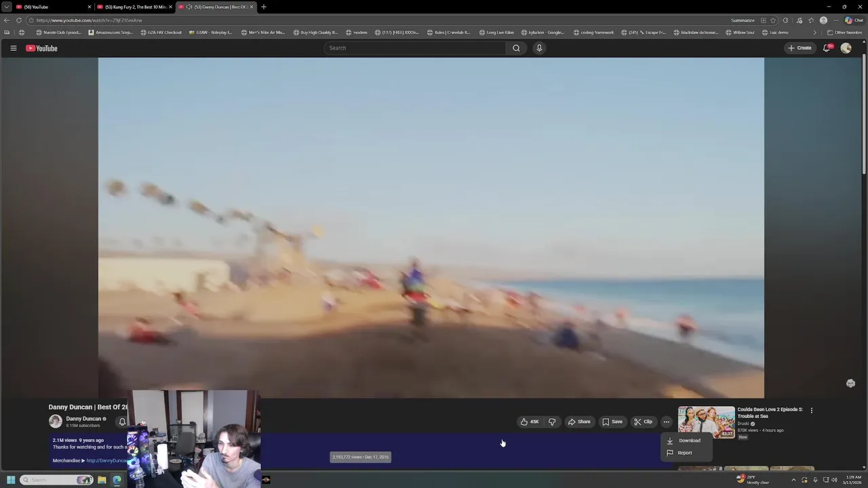This screenshot has height=488, width=868.
Task: Toggle the three-dot more actions menu
Action: (x=667, y=422)
